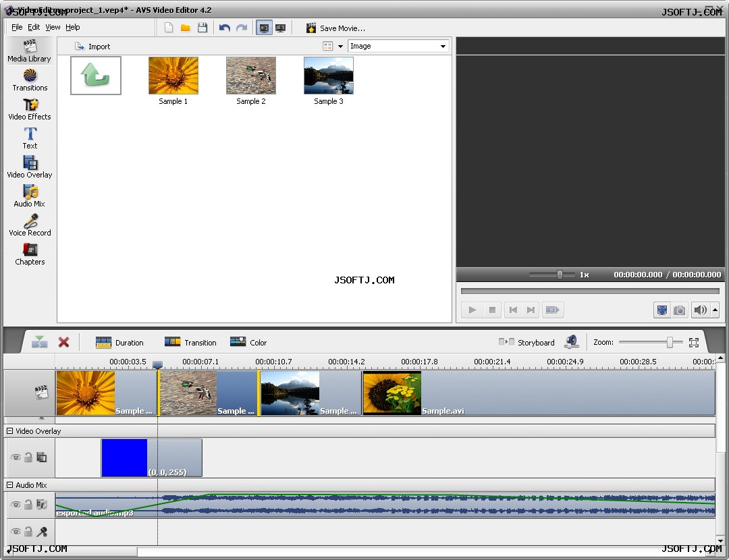
Task: Click the audio record icon beside Storyboard
Action: [x=572, y=342]
